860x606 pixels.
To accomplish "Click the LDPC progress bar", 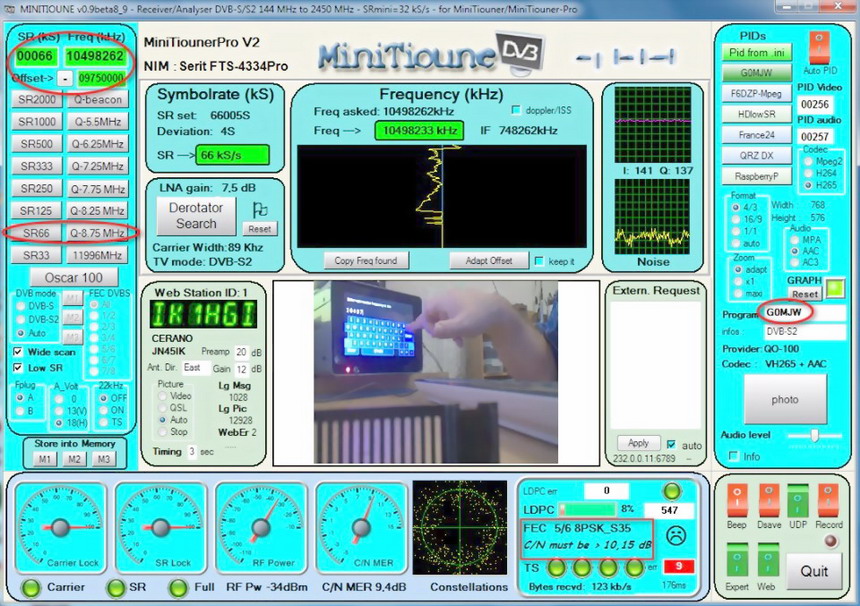I will coord(587,509).
